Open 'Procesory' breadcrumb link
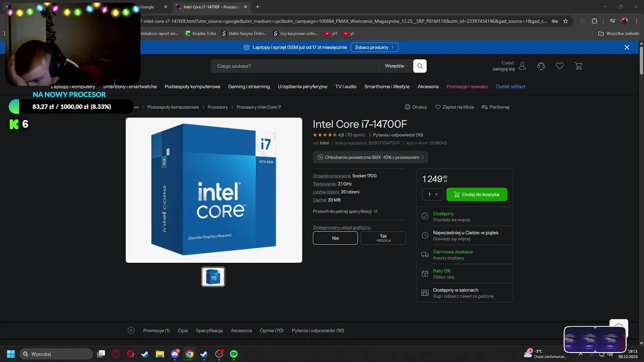644x362 pixels. point(218,107)
